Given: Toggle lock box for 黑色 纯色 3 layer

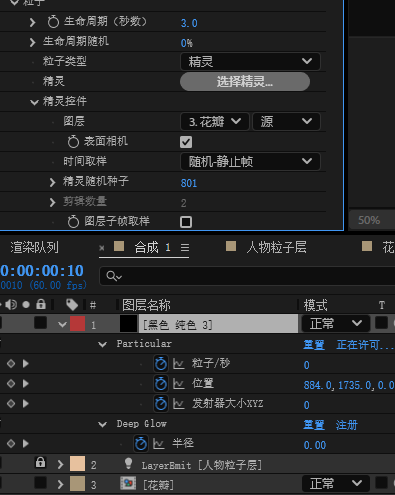Looking at the screenshot, I should click(41, 323).
